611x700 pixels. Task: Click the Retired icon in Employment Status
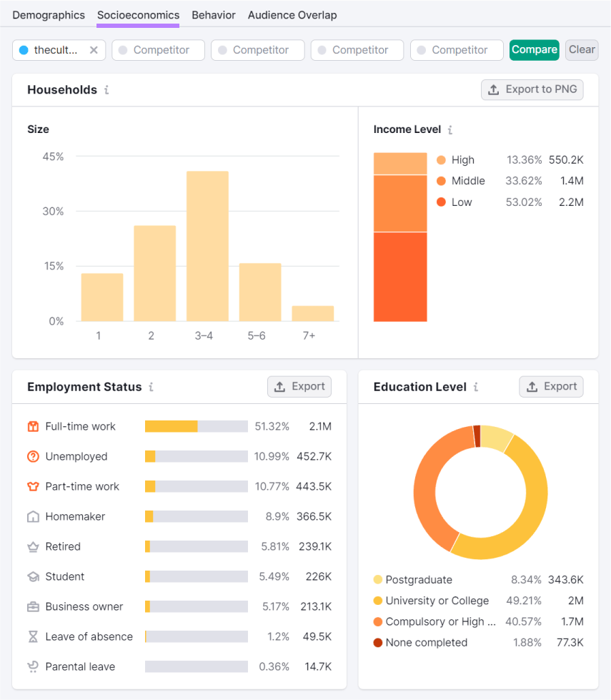click(33, 546)
